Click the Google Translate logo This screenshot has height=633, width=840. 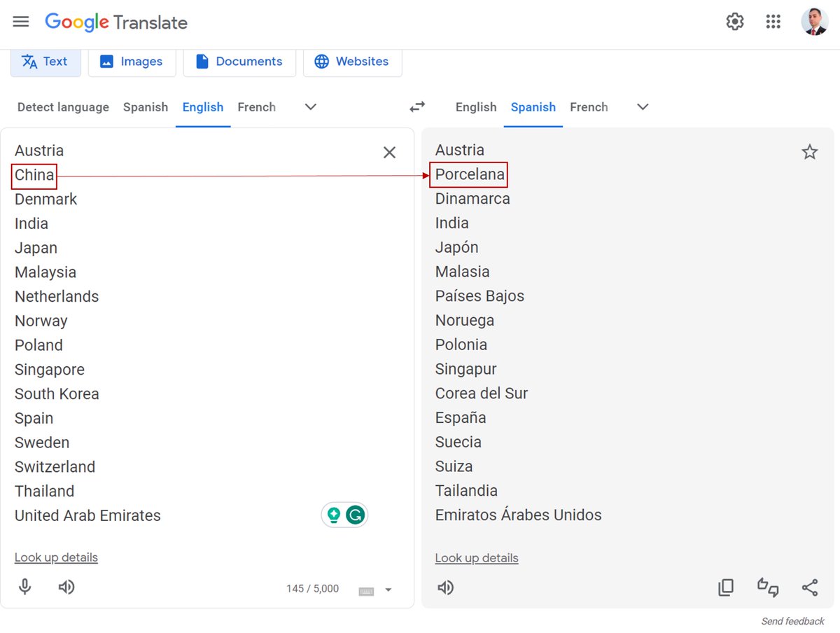(x=116, y=22)
